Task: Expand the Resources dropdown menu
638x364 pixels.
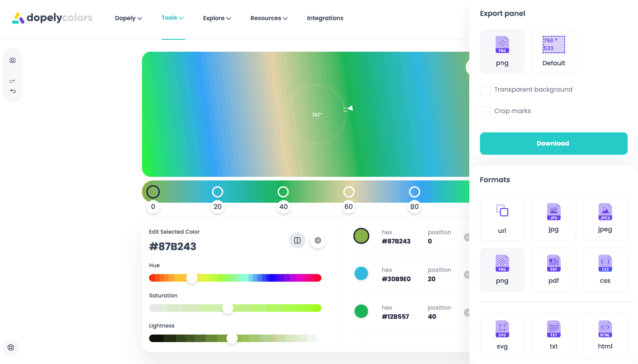Action: point(269,18)
